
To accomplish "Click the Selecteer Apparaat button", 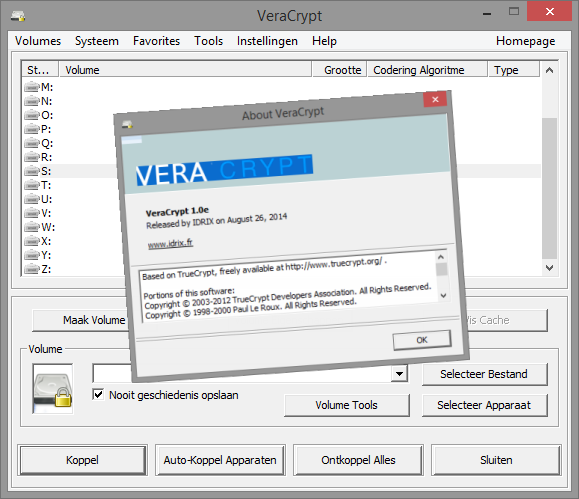I will 484,405.
